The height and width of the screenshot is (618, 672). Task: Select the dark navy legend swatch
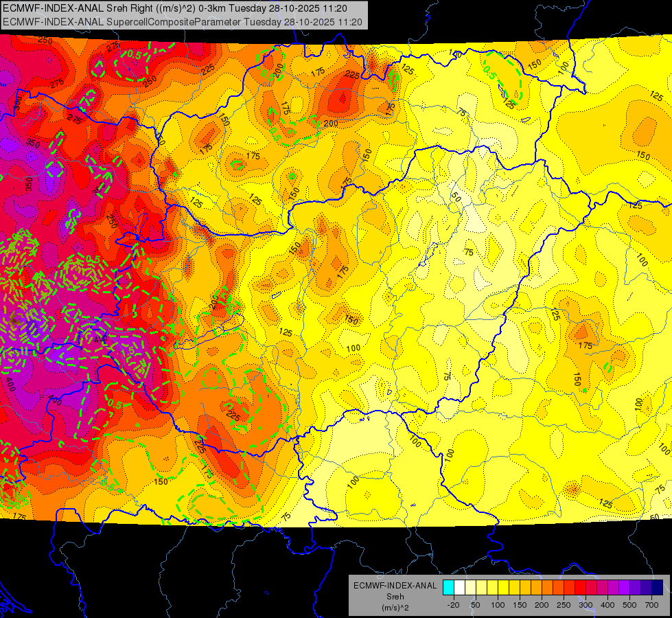[x=658, y=588]
